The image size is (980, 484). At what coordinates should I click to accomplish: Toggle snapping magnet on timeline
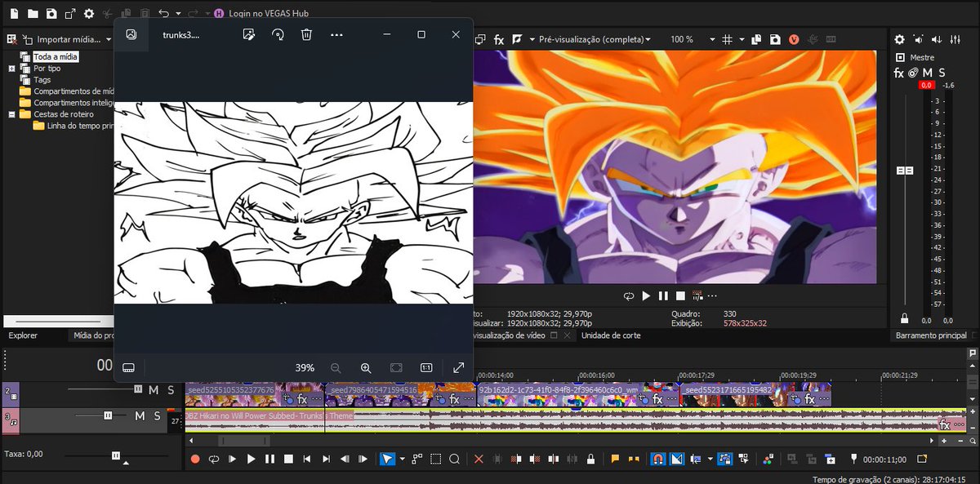pos(657,460)
